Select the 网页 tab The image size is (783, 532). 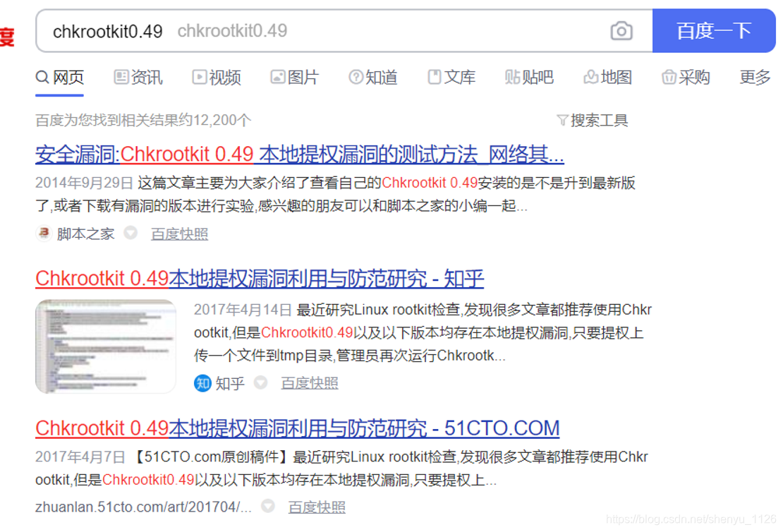(x=59, y=78)
